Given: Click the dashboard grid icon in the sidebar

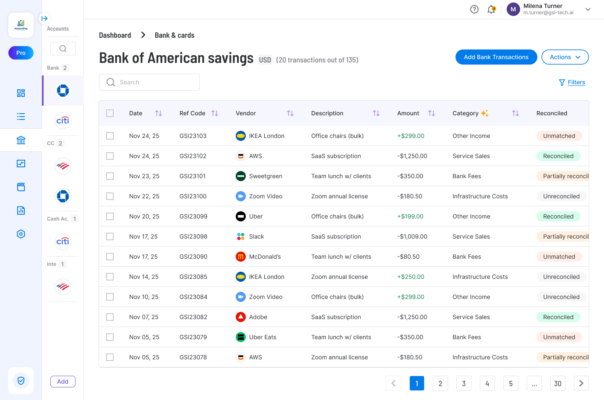Looking at the screenshot, I should 21,93.
